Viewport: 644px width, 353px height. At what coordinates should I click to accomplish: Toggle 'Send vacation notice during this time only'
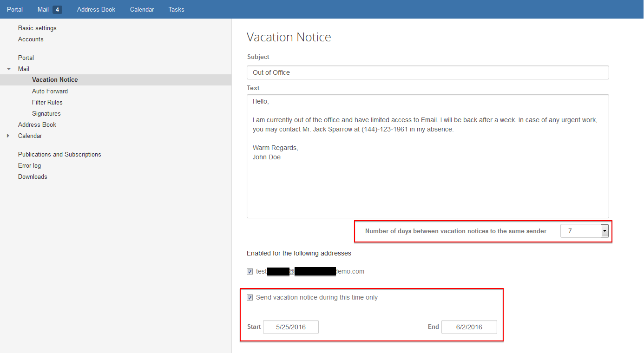[250, 298]
